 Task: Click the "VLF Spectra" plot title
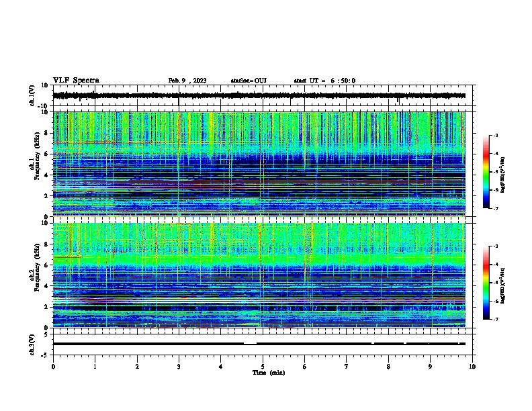coord(76,81)
